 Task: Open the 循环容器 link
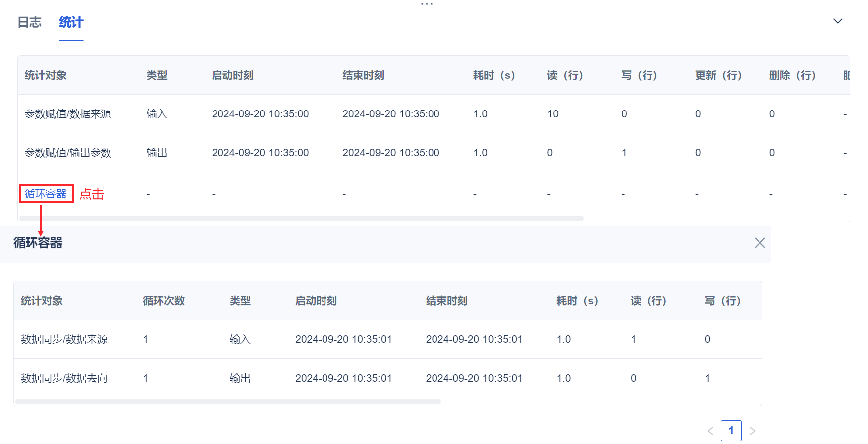[x=46, y=194]
